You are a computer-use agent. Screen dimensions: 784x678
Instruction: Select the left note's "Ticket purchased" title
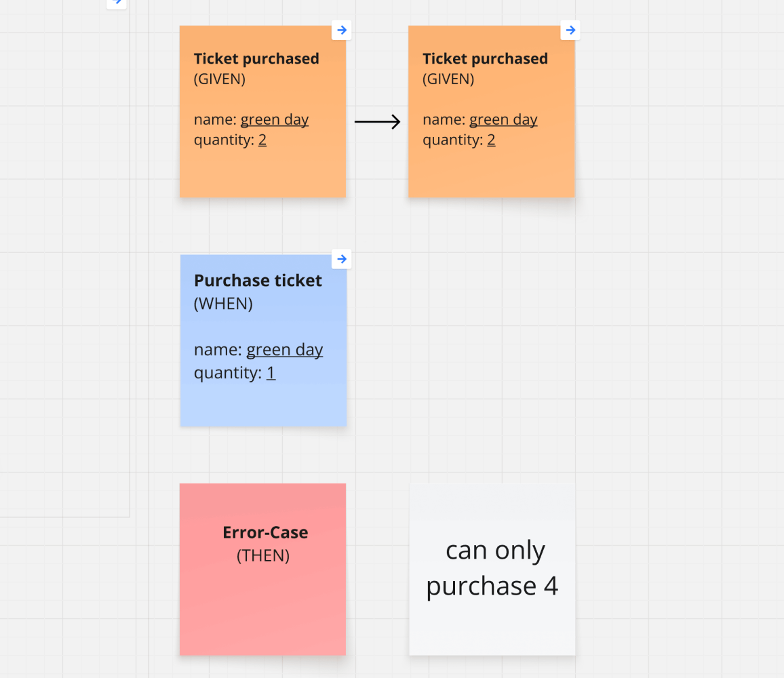point(256,59)
